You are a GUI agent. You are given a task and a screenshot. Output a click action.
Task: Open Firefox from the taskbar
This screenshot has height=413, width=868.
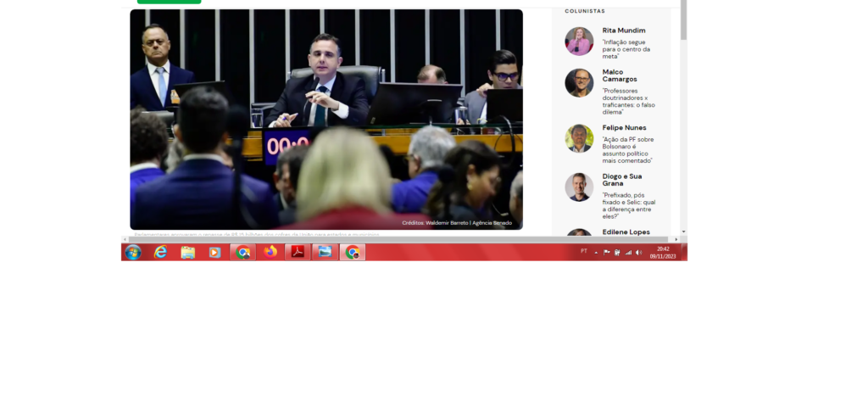(x=270, y=253)
